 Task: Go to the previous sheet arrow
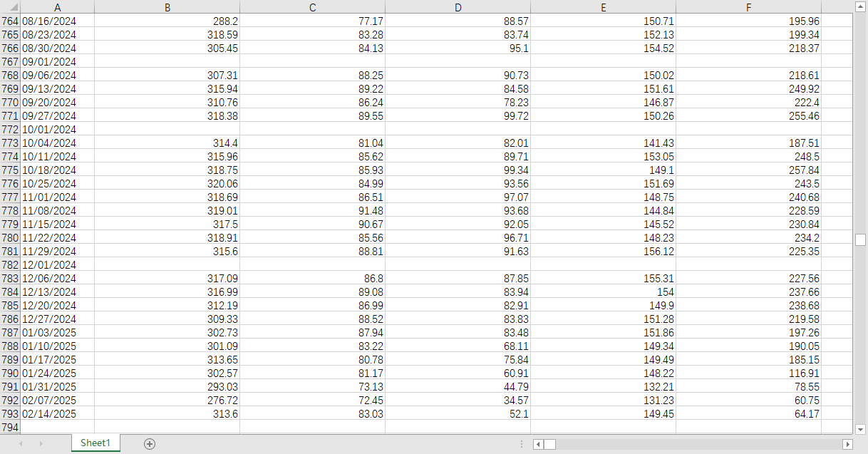tap(21, 443)
